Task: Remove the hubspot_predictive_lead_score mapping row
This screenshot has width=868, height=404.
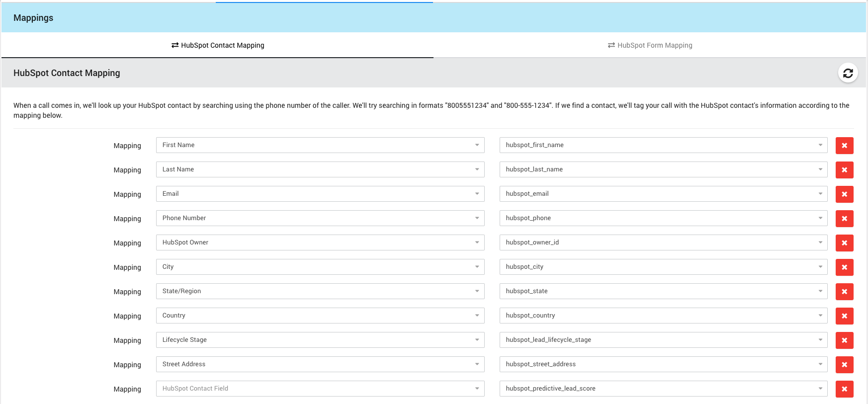Action: click(844, 389)
